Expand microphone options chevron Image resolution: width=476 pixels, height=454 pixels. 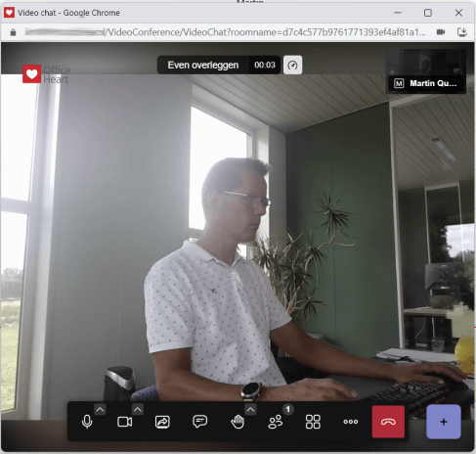coord(100,409)
